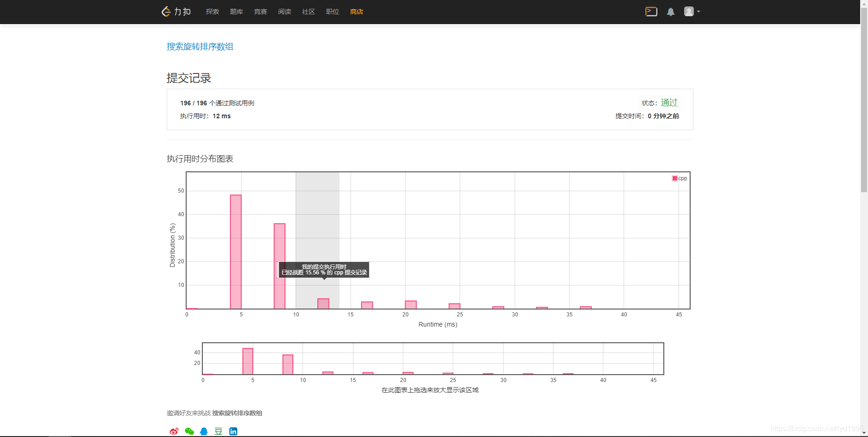Screen dimensions: 868x437
Task: Click the tallest bar near 5 ms
Action: 236,252
